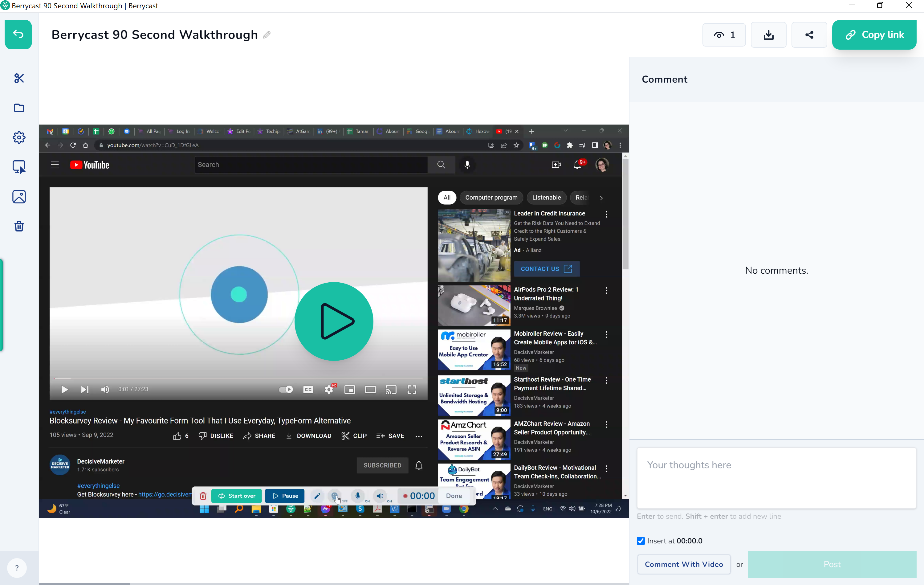This screenshot has width=924, height=585.
Task: Open options menu for AirPods Pro 2 Review
Action: point(606,291)
